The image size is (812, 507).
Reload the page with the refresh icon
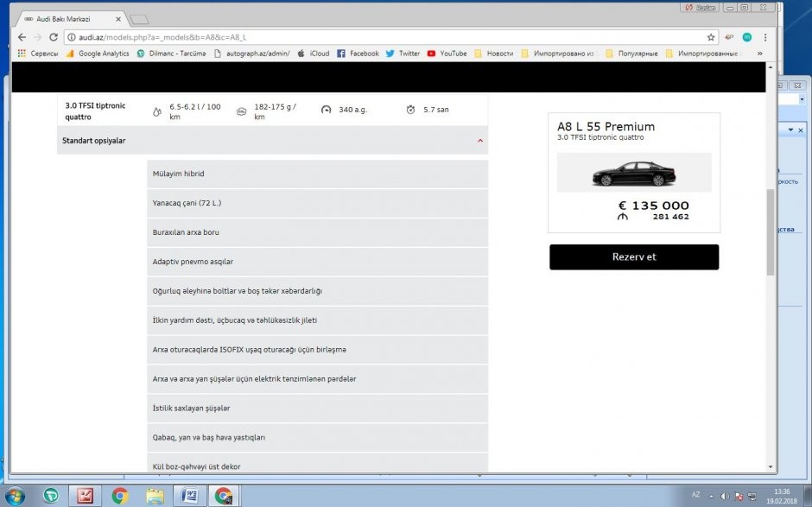[54, 37]
